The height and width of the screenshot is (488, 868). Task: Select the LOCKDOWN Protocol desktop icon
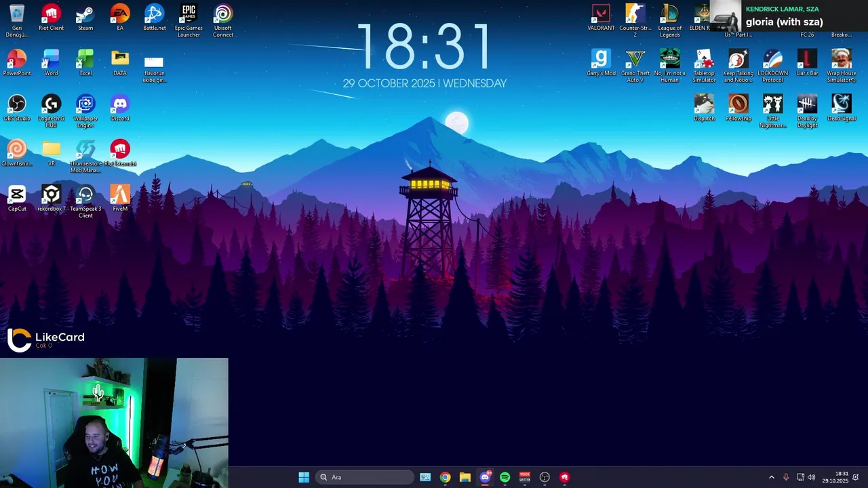[772, 66]
